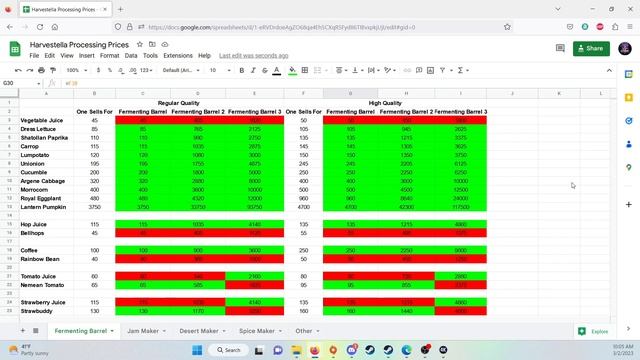The image size is (640, 360).
Task: Open the fill color picker
Action: (x=292, y=71)
